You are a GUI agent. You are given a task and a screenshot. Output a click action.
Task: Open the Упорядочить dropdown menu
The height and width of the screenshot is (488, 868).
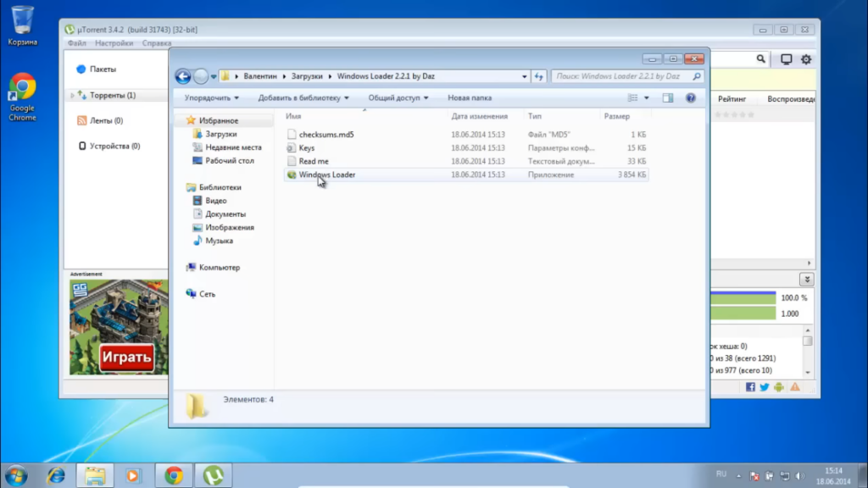pos(211,98)
